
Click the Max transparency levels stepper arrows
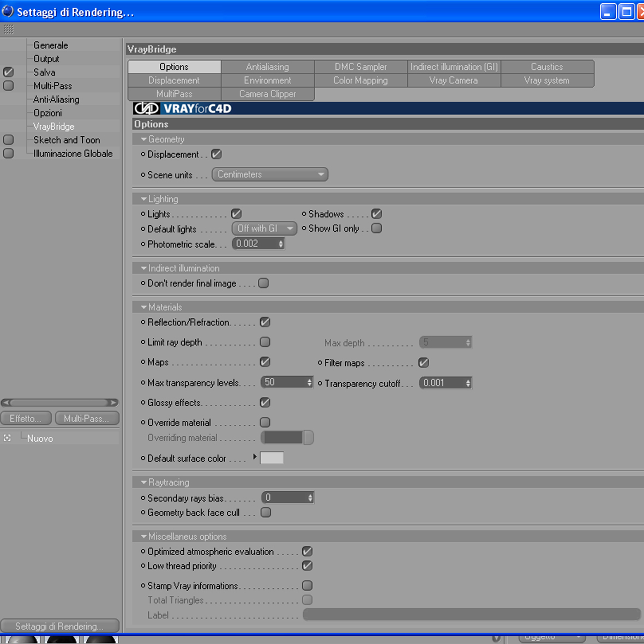[x=310, y=382]
